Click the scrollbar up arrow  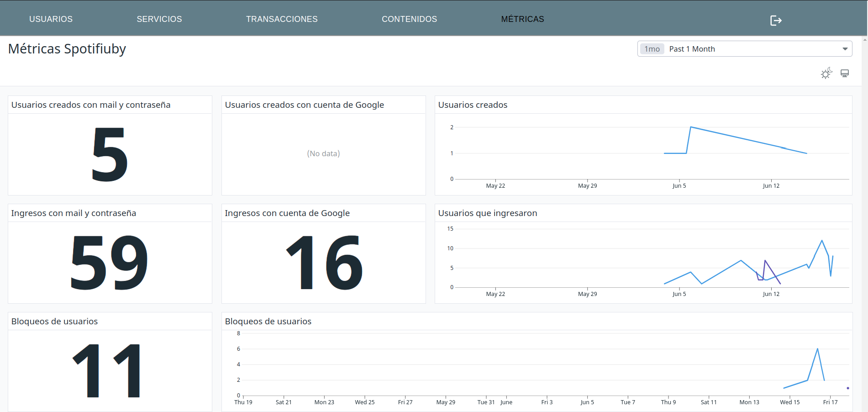pos(865,40)
